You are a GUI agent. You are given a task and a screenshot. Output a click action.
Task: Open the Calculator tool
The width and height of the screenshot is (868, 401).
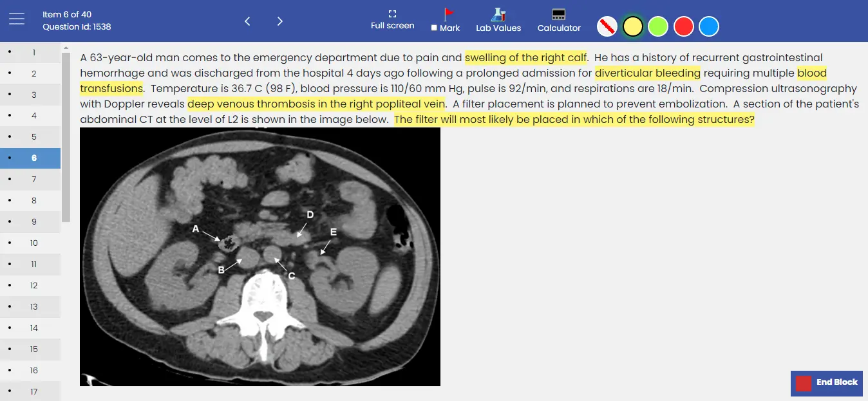(x=559, y=20)
